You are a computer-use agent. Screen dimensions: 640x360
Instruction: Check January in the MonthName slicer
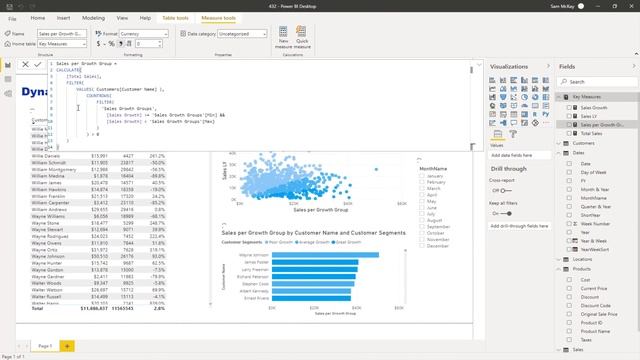[422, 176]
